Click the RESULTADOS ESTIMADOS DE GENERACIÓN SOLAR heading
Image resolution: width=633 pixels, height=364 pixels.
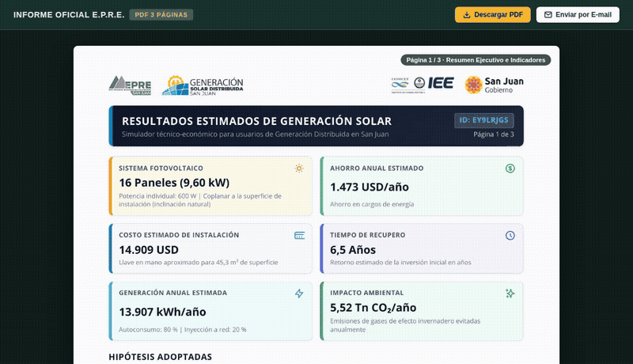coord(256,121)
